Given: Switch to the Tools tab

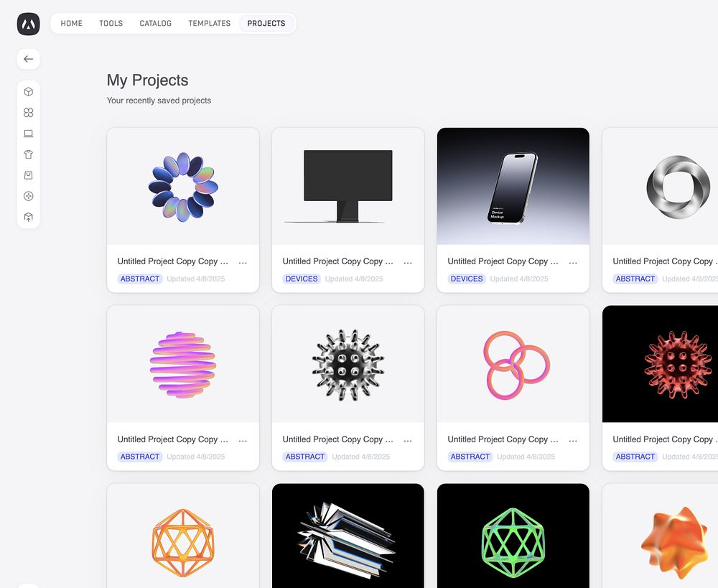Looking at the screenshot, I should [x=111, y=24].
